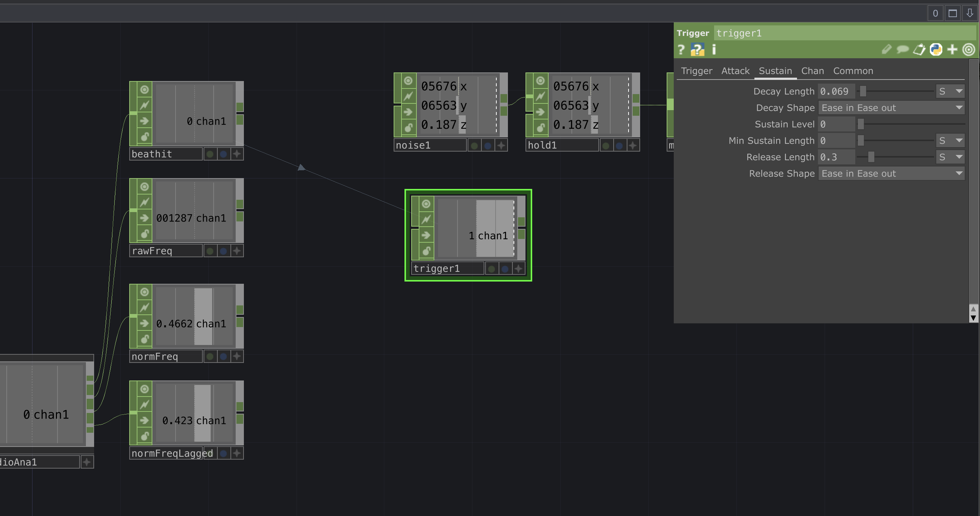This screenshot has width=980, height=516.
Task: Open operator help question mark icon
Action: coord(681,50)
